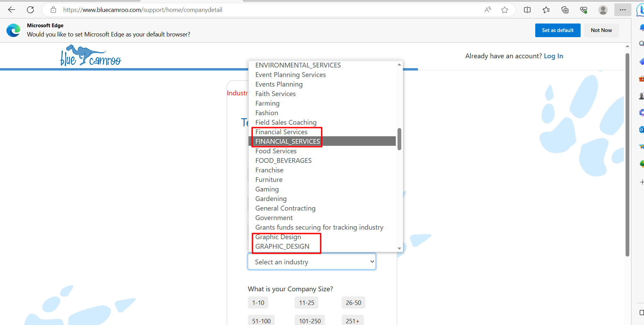Click the Blue Camroo logo

pyautogui.click(x=91, y=56)
